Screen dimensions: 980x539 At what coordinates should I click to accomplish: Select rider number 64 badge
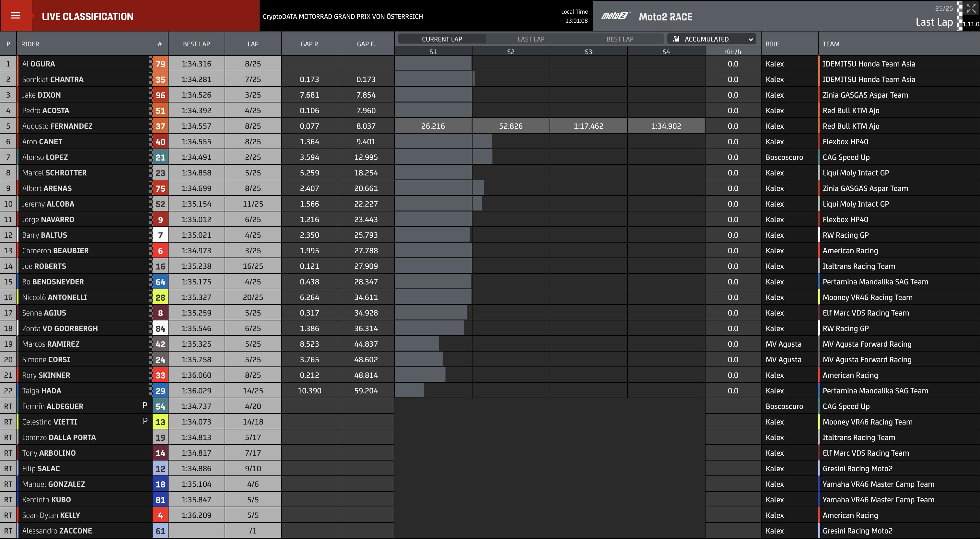[160, 282]
